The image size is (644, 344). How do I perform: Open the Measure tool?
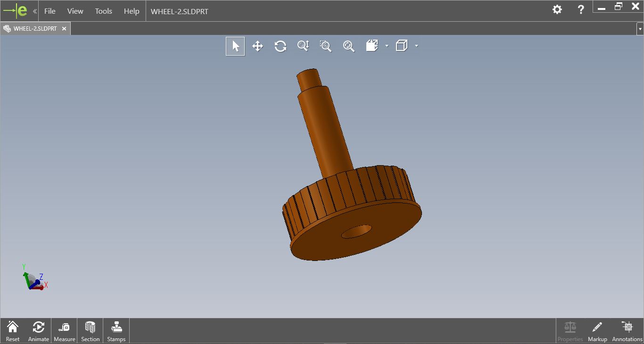65,331
